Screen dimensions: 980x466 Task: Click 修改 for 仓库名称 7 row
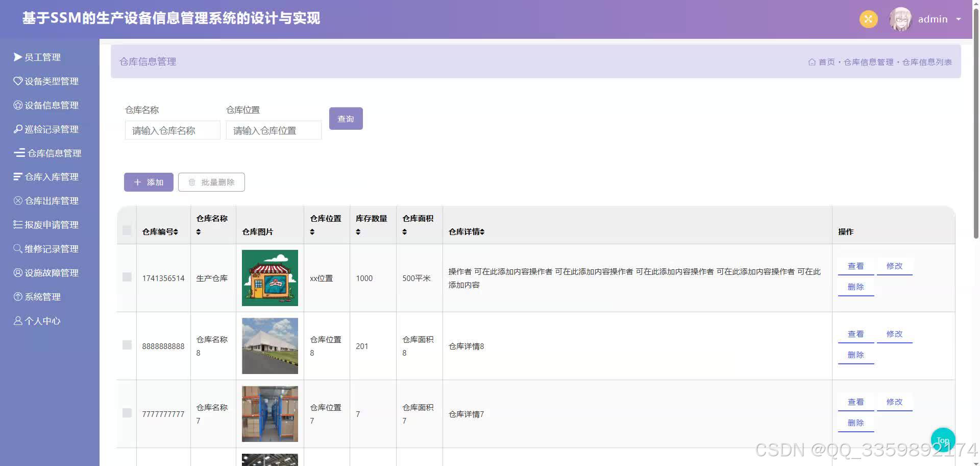[x=894, y=402]
